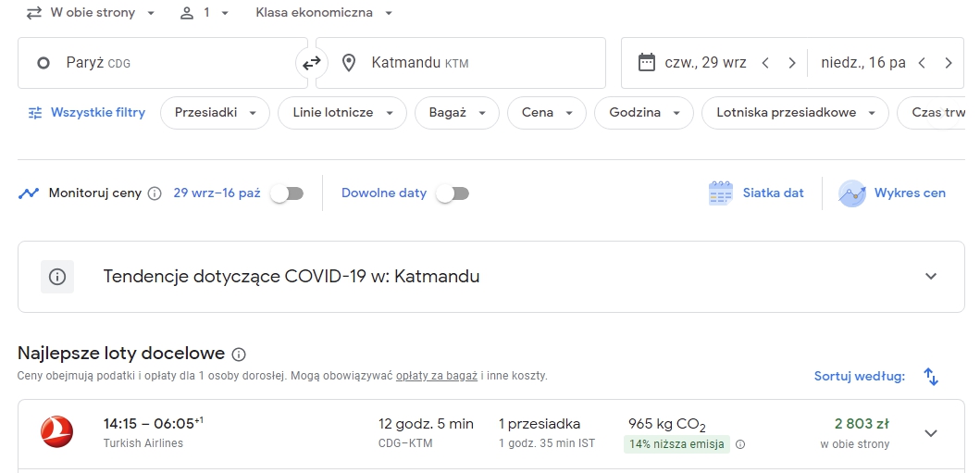Follow the opłaty za bagaż link

tap(436, 376)
